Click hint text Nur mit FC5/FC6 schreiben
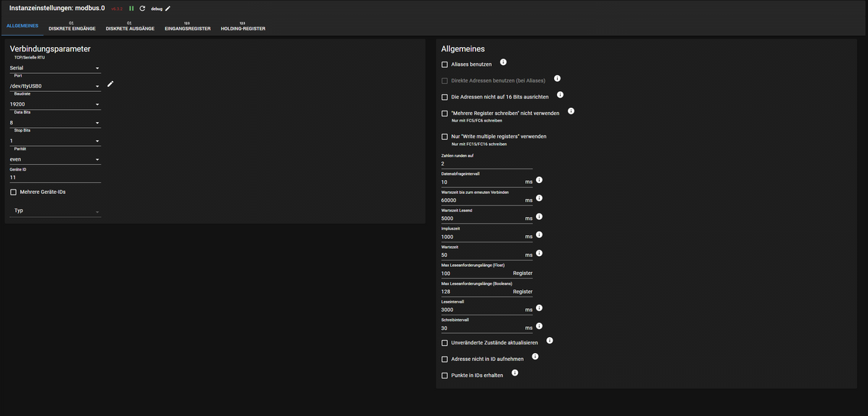 point(477,122)
